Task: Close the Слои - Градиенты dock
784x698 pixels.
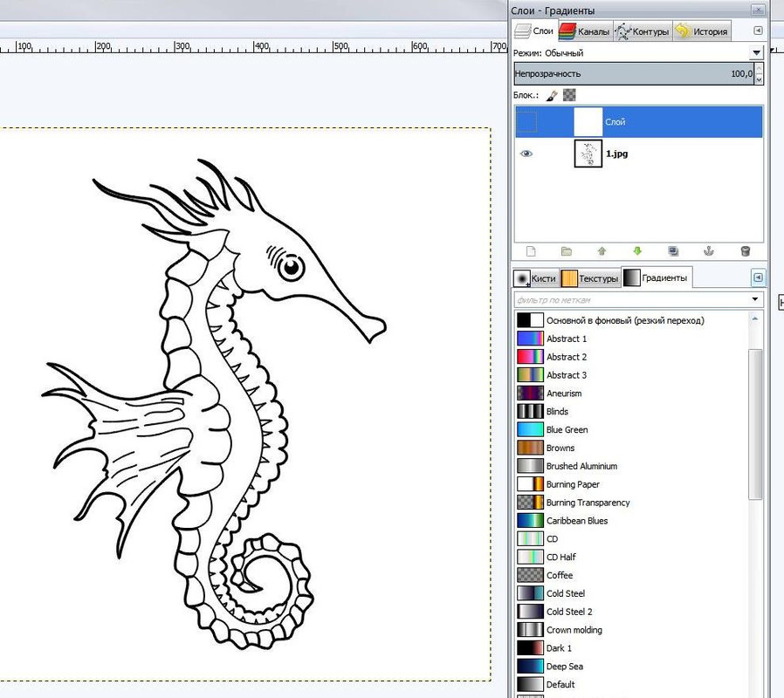Action: tap(758, 9)
